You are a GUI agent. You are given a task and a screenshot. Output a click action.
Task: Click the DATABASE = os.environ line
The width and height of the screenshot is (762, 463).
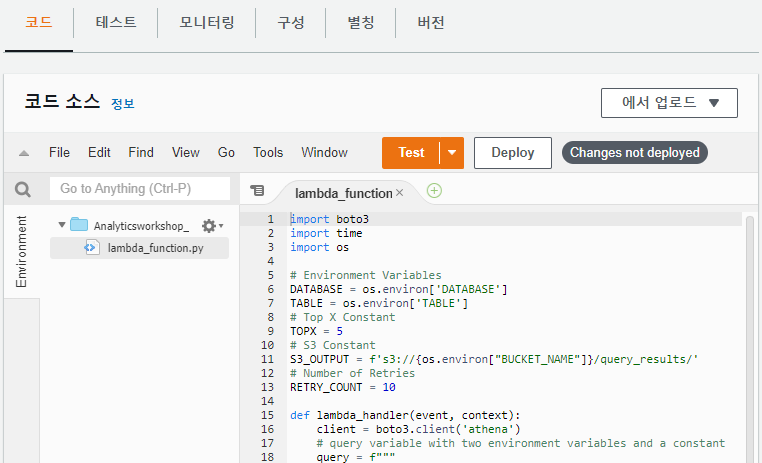[x=398, y=290]
